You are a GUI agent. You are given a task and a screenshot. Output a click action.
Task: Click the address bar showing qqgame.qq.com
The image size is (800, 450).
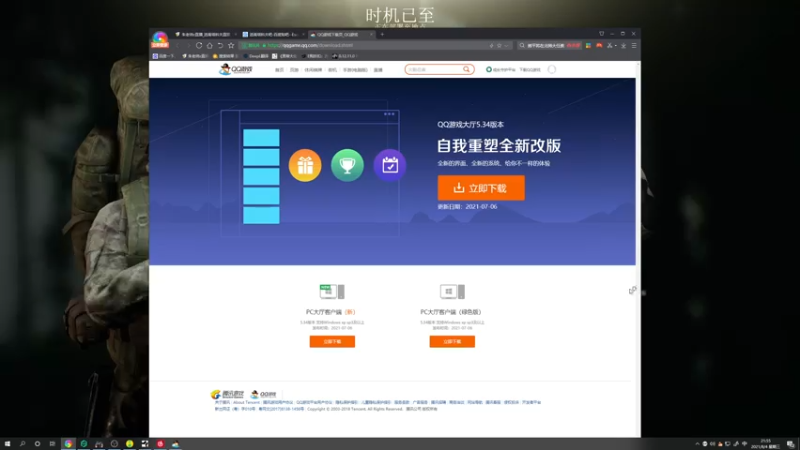click(x=375, y=45)
